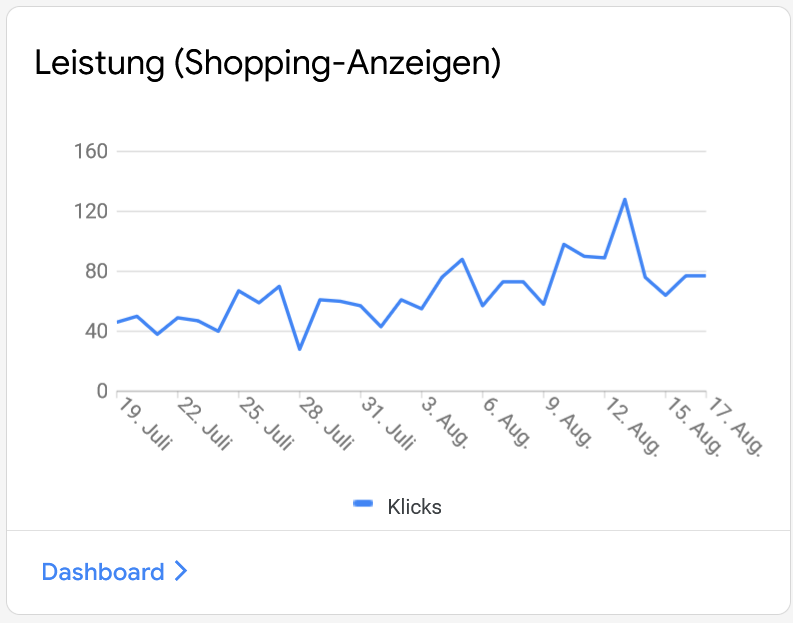The image size is (793, 623).
Task: Click the Leistung (Shopping-Anzeigen) card title
Action: 268,63
